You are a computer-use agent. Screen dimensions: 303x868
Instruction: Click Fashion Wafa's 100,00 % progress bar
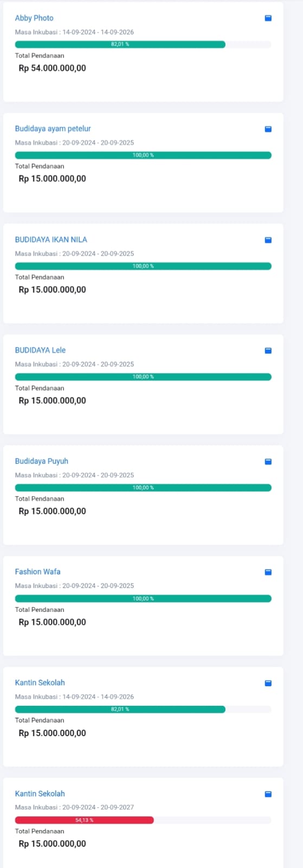[143, 598]
